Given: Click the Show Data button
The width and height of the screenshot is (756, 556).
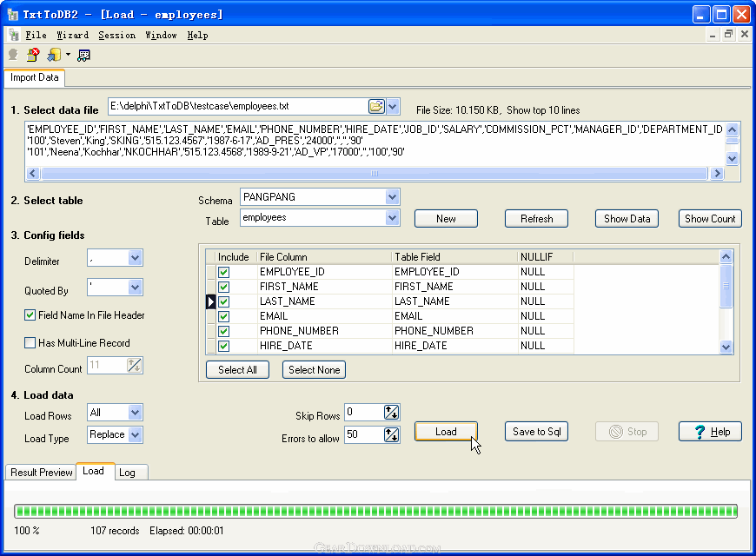Looking at the screenshot, I should pos(627,218).
